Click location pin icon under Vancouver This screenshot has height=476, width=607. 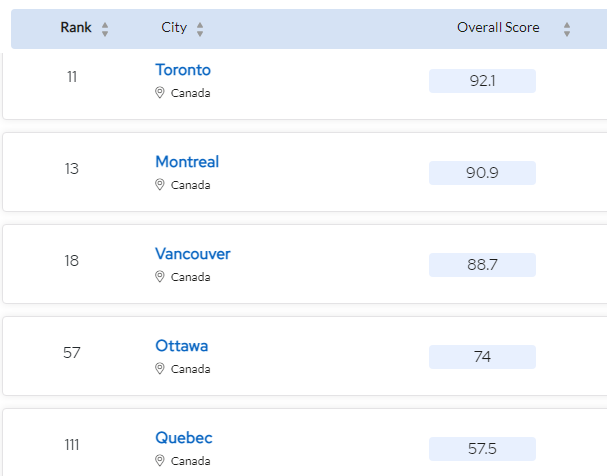(159, 277)
